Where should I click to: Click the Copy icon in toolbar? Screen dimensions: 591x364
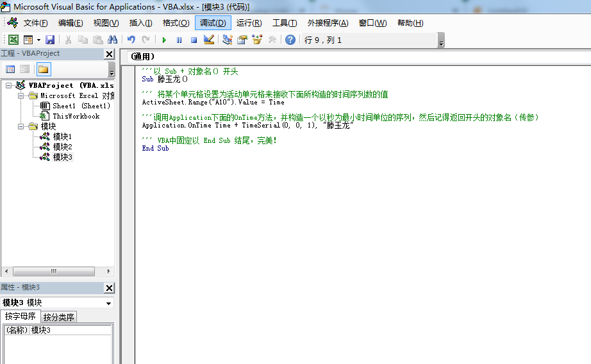[x=83, y=40]
